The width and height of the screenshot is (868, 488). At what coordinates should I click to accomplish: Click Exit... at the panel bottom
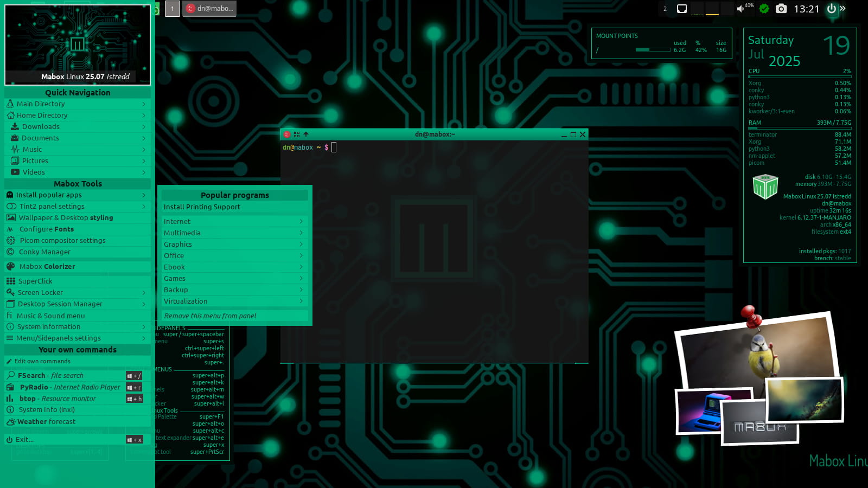(78, 439)
